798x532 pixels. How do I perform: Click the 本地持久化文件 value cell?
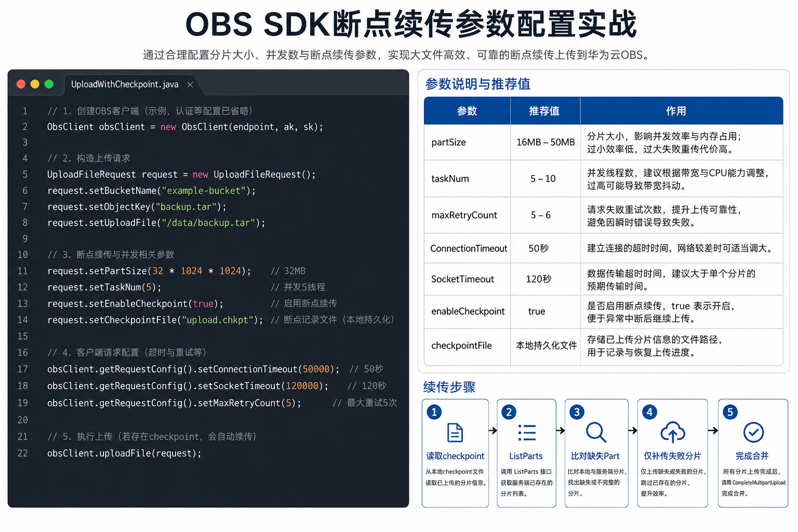[546, 346]
